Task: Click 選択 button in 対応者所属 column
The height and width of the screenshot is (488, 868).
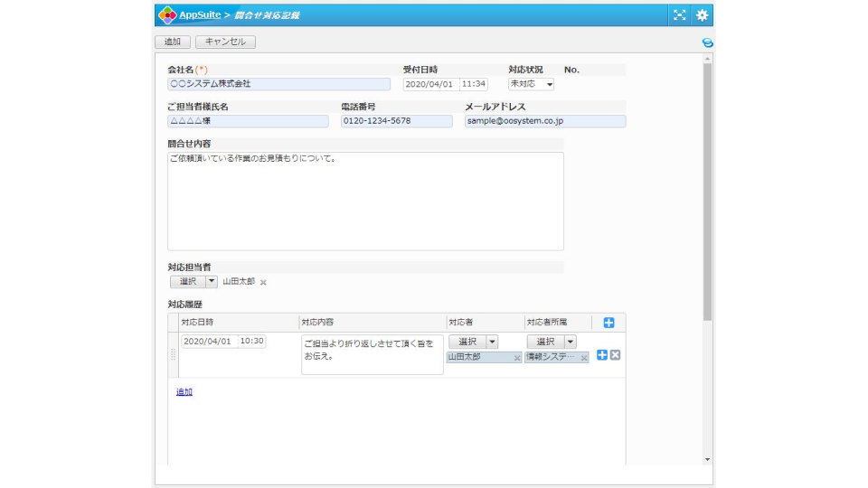Action: pos(545,342)
